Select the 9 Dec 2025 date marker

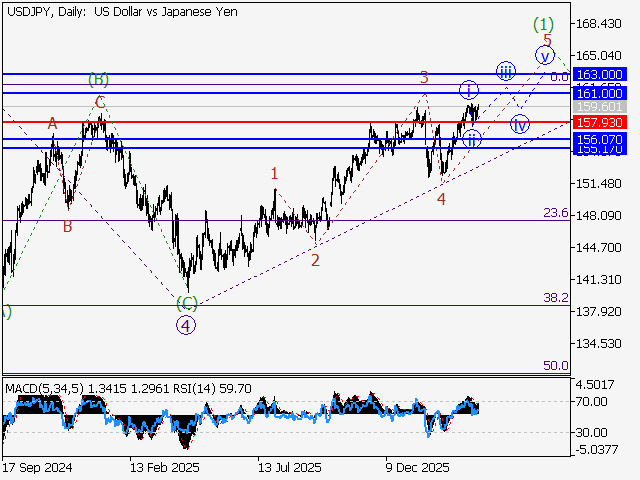[x=418, y=467]
